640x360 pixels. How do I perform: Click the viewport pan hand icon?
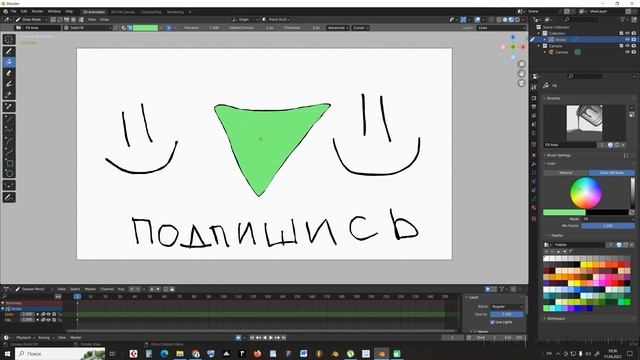pyautogui.click(x=522, y=73)
